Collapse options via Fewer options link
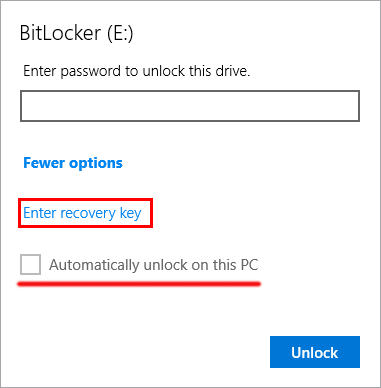 pos(73,163)
